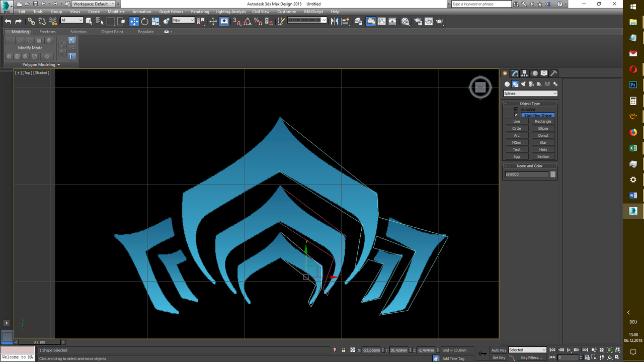644x362 pixels.
Task: Toggle the AutoGrid checkbox
Action: (x=516, y=109)
